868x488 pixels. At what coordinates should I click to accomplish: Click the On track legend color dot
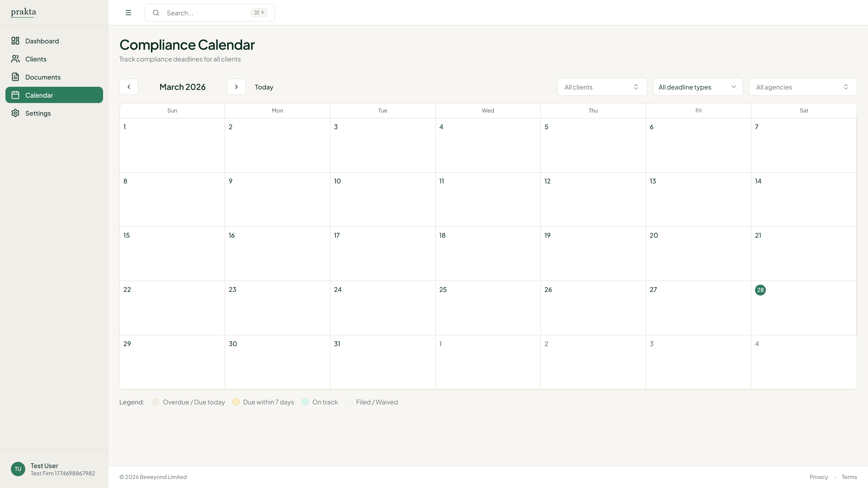[x=305, y=402]
